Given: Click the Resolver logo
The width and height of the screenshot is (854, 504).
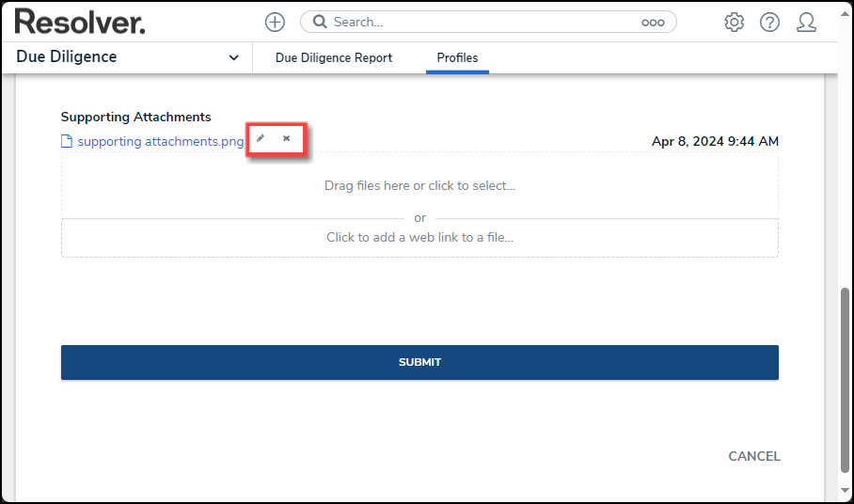Looking at the screenshot, I should [x=80, y=22].
